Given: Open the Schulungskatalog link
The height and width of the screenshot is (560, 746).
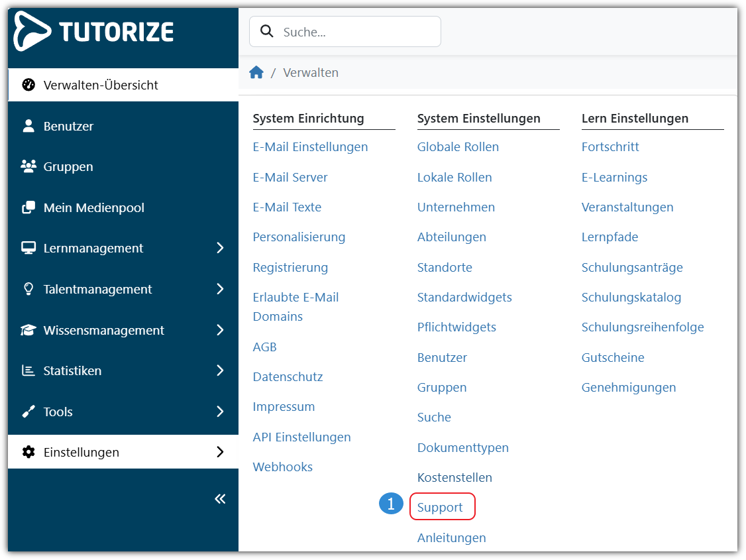Looking at the screenshot, I should (x=631, y=298).
